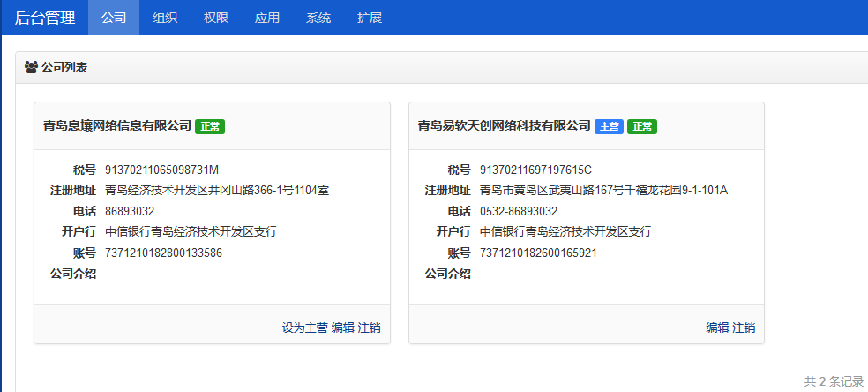Click 公司介绍 label in 青岛息壤 card
Image resolution: width=868 pixels, height=392 pixels.
tap(73, 274)
